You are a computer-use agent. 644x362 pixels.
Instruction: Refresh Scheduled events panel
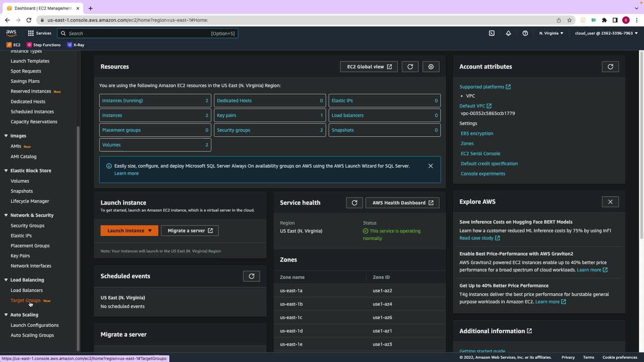pyautogui.click(x=251, y=276)
